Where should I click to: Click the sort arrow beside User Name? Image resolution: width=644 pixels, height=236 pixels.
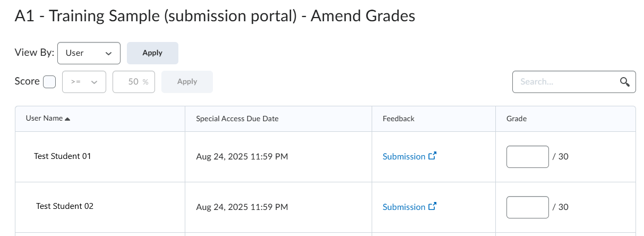(x=67, y=119)
